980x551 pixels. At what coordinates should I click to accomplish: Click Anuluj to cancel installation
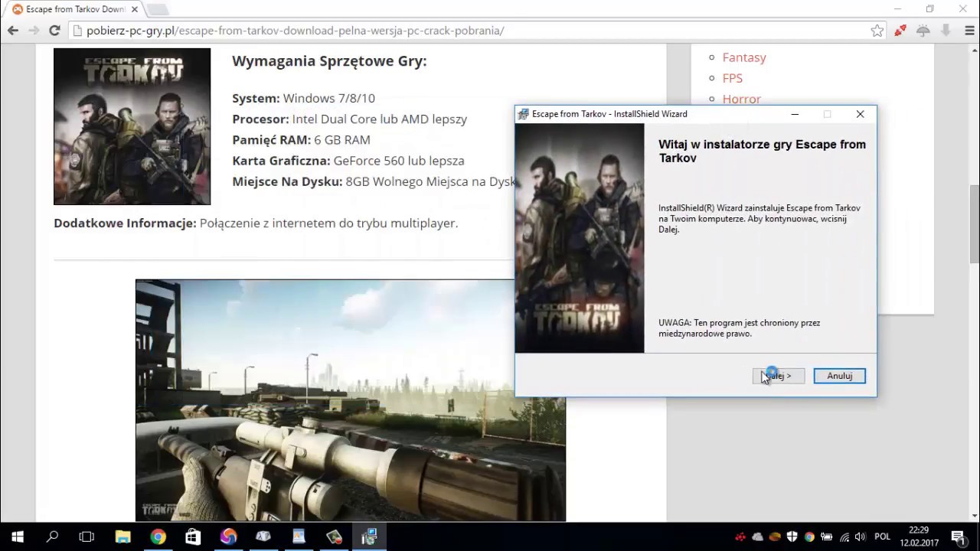[x=839, y=376]
